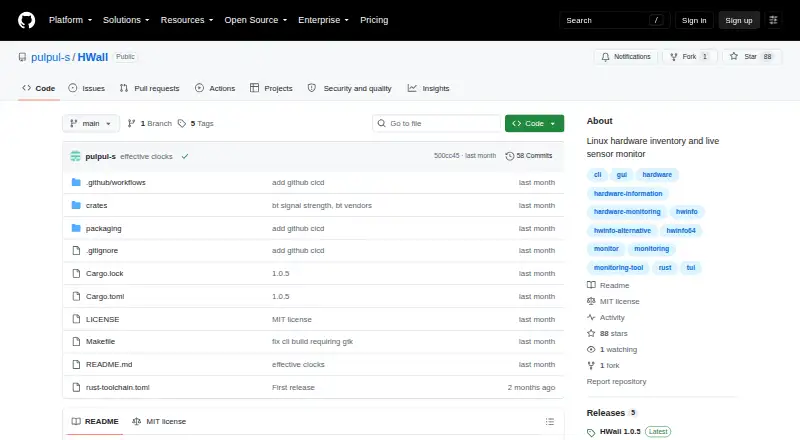Open the main branch selector dropdown
Image resolution: width=800 pixels, height=440 pixels.
coord(91,124)
